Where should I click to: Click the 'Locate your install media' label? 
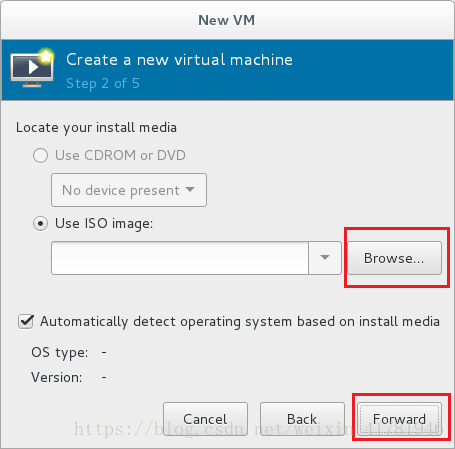coord(96,128)
